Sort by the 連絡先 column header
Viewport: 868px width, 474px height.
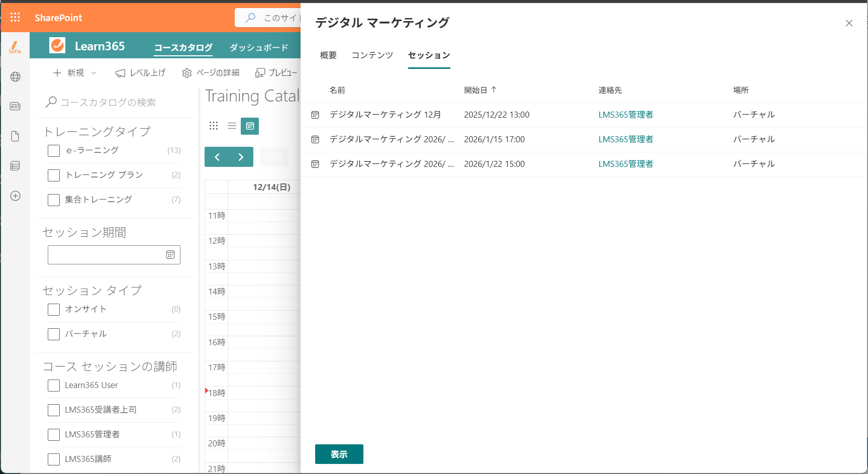610,90
